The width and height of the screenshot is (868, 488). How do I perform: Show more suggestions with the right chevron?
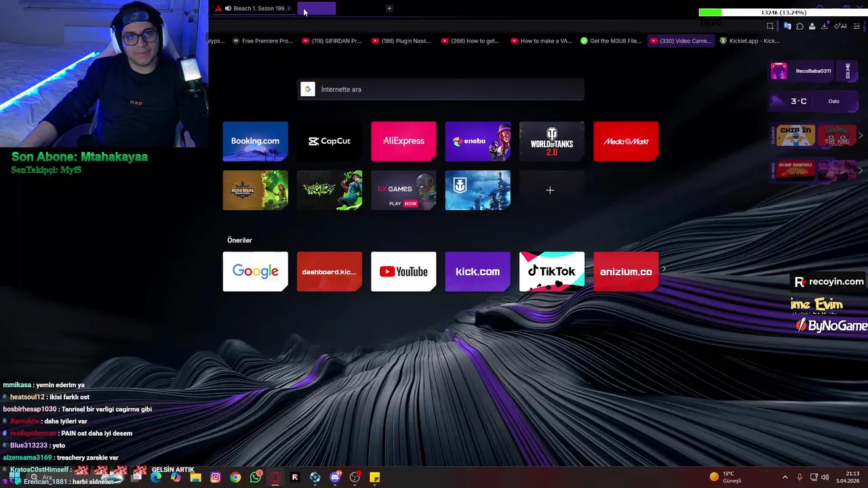point(664,269)
